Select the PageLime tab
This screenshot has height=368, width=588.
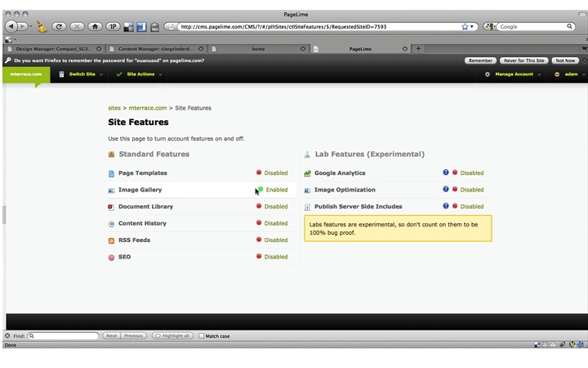[x=360, y=49]
